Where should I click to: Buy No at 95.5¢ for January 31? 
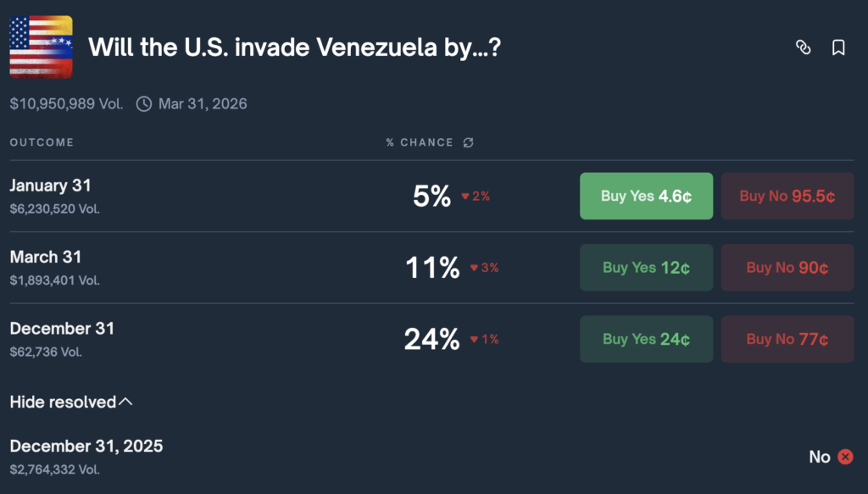point(787,196)
